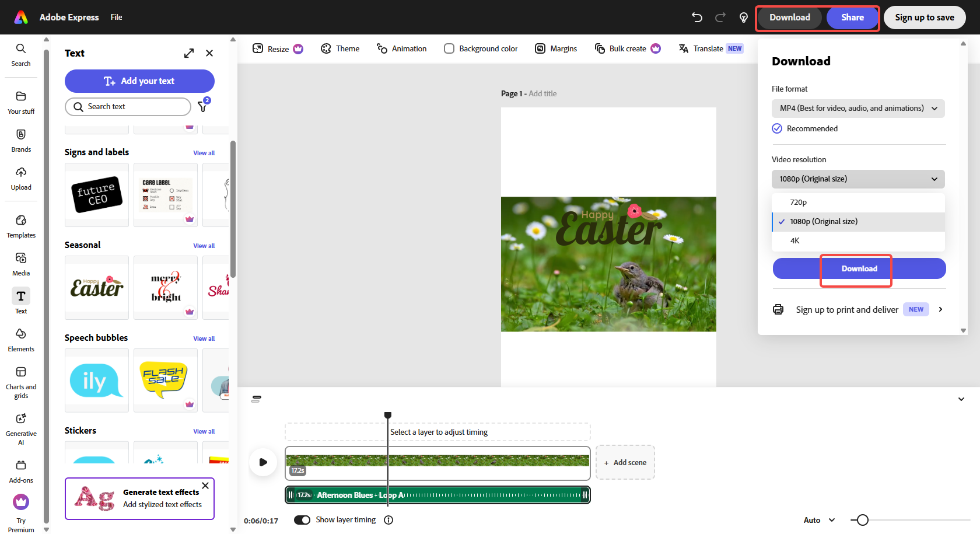Viewport: 980px width, 534px height.
Task: Click the Add scene button
Action: pyautogui.click(x=625, y=462)
